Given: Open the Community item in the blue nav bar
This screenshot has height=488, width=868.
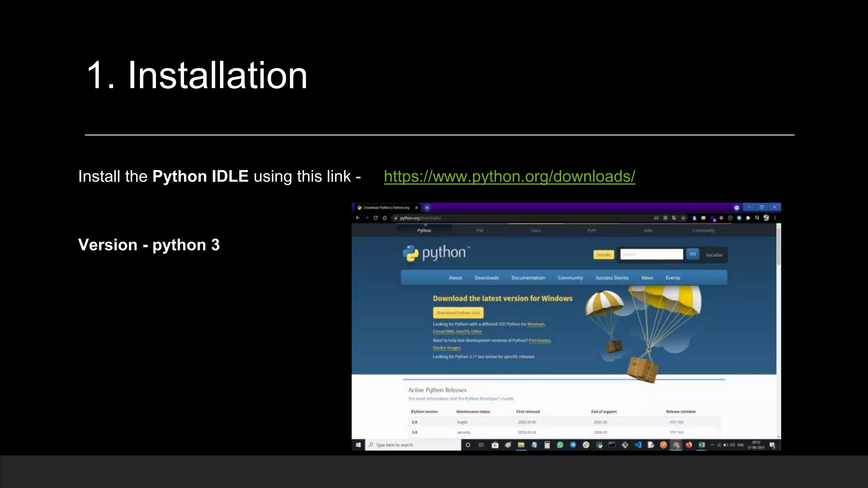Looking at the screenshot, I should tap(570, 278).
